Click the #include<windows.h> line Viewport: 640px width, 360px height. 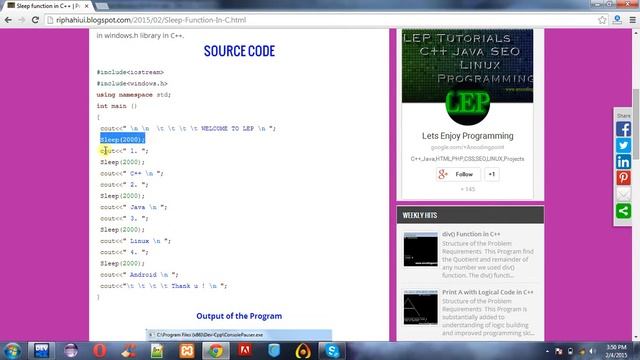click(x=132, y=83)
